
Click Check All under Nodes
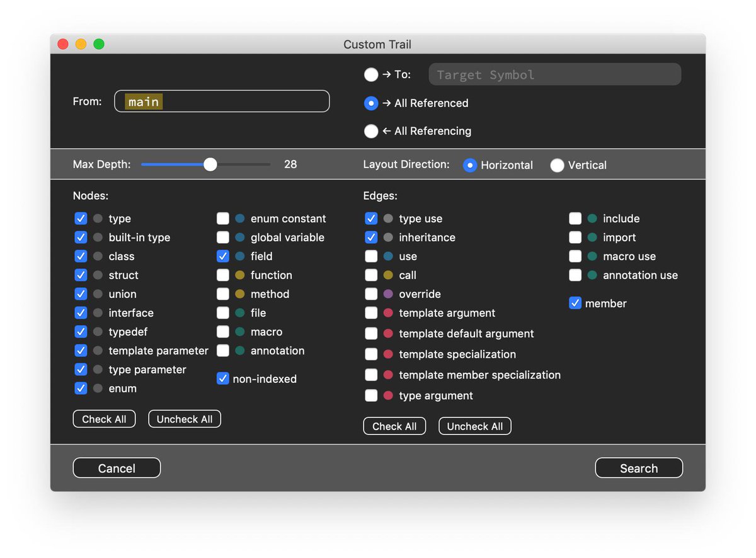(x=104, y=419)
